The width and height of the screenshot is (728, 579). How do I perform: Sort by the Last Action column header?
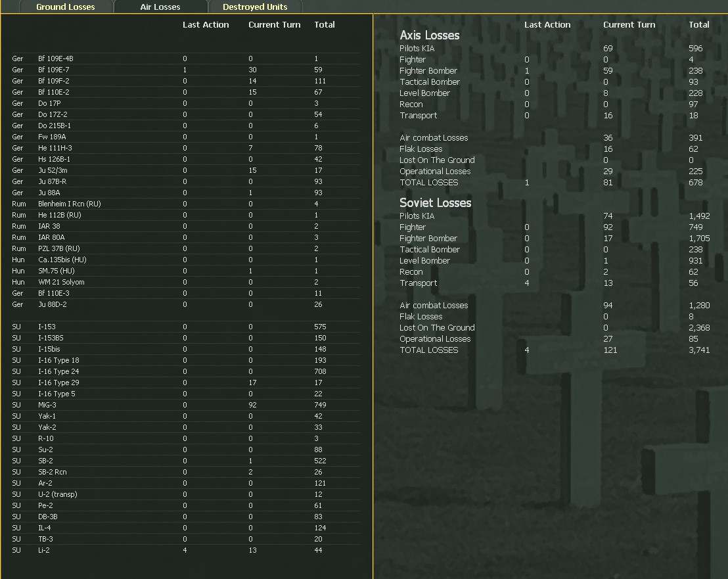click(x=206, y=24)
